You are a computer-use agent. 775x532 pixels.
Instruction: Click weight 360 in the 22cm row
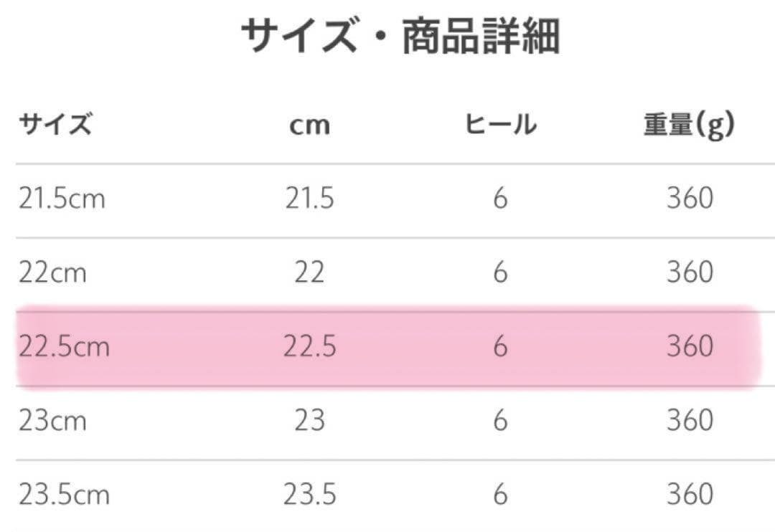(690, 272)
